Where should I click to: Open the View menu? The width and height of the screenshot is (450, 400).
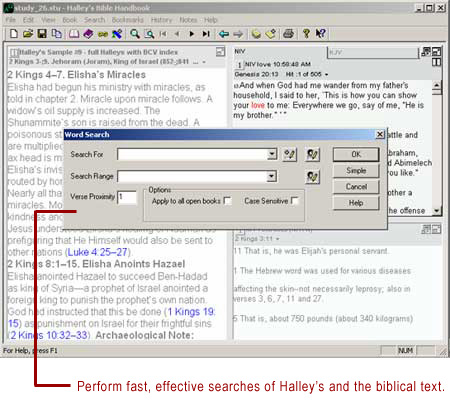[48, 20]
